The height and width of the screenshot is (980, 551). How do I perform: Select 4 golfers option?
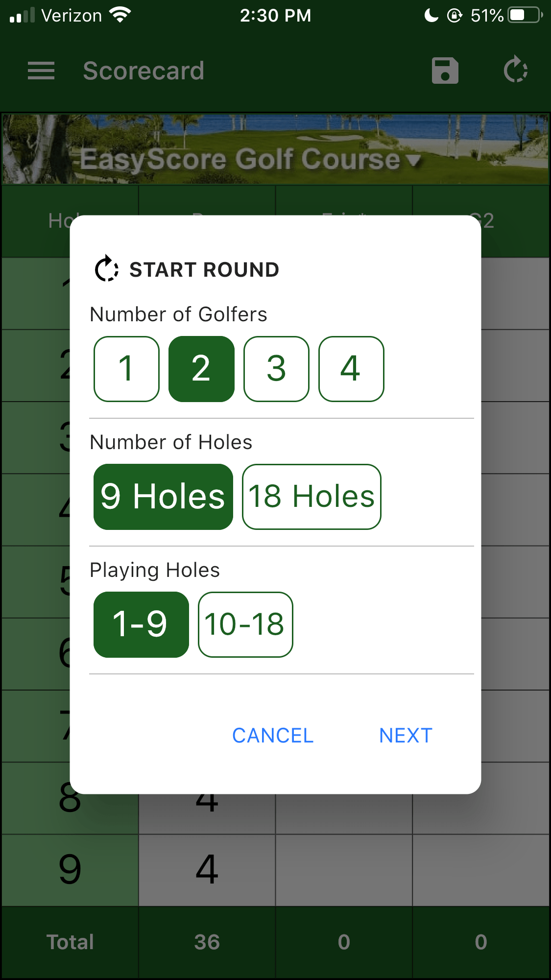tap(351, 369)
